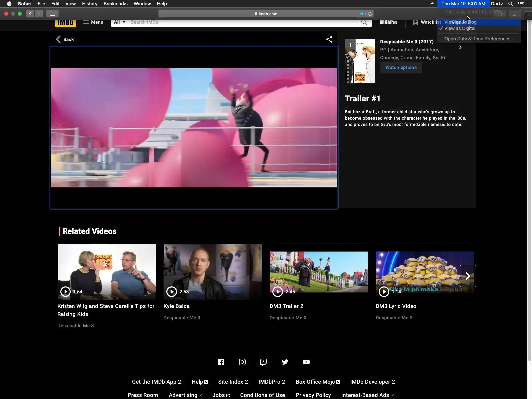The image size is (532, 399).
Task: Open Spotlight search in the menu bar
Action: (511, 4)
